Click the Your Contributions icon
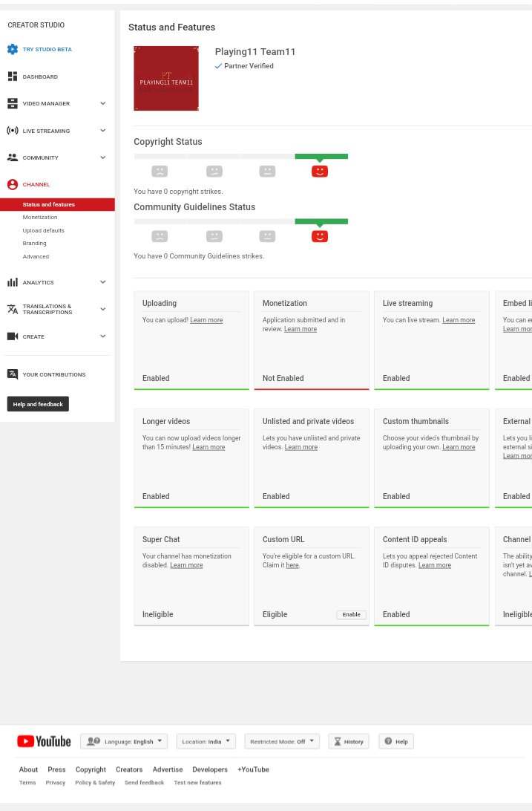Viewport: 532px width, 811px height. (13, 374)
